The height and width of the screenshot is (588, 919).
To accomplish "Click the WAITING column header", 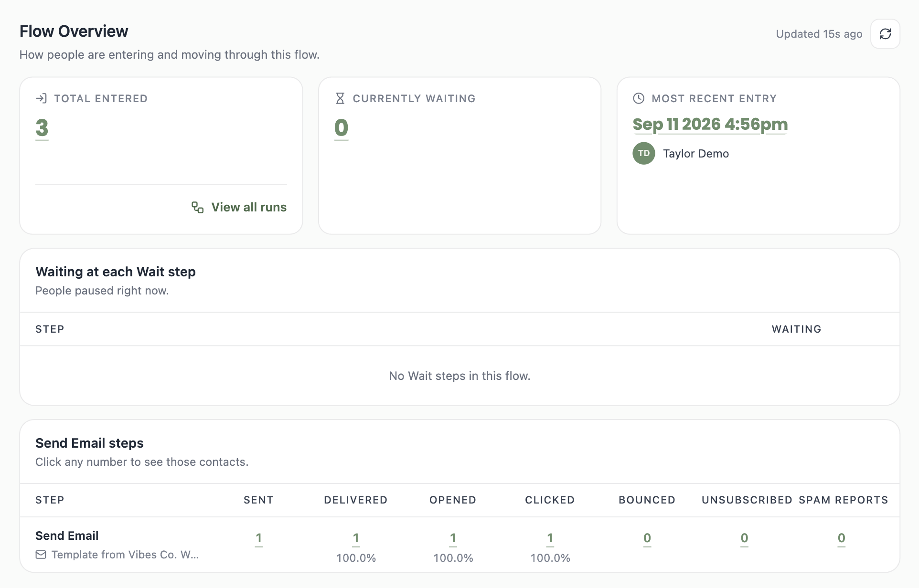I will [x=797, y=329].
